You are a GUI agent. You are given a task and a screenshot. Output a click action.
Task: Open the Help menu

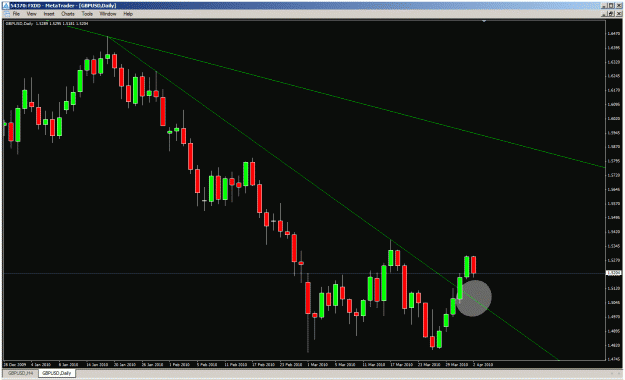(128, 14)
